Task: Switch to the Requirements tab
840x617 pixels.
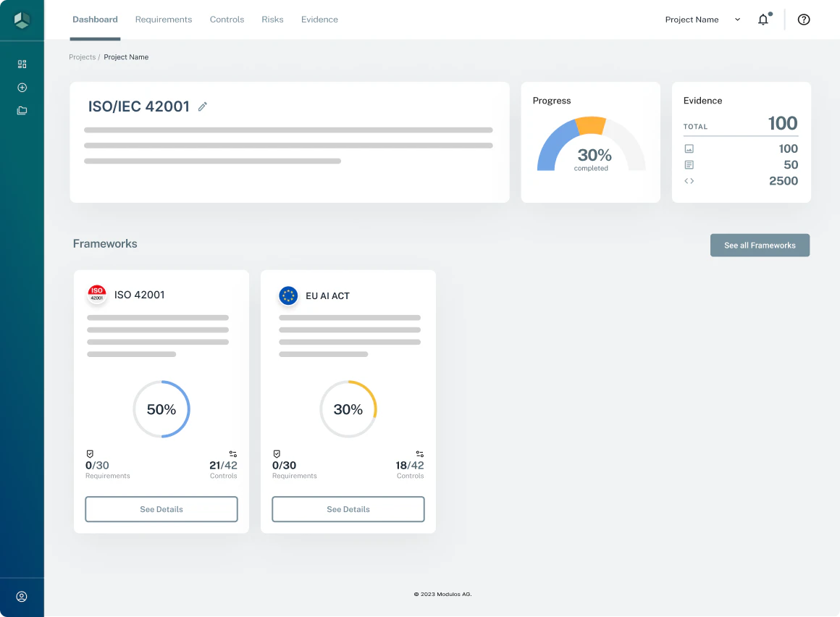Action: click(x=164, y=20)
